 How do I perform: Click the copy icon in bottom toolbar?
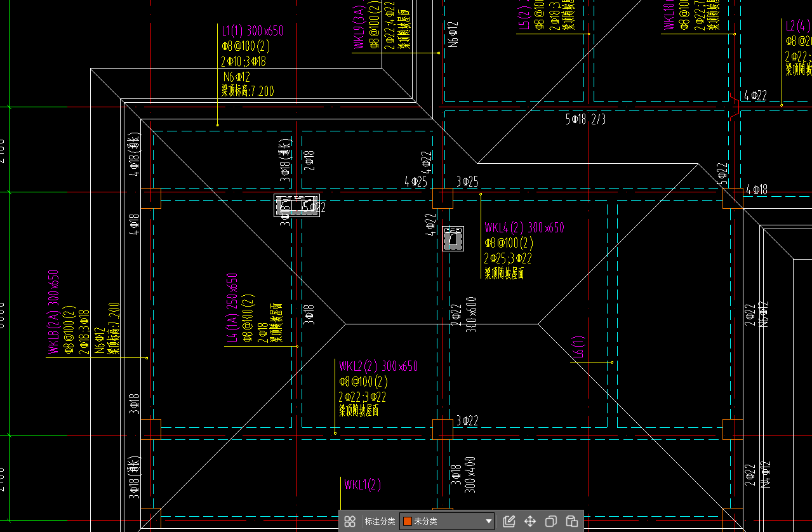click(551, 522)
